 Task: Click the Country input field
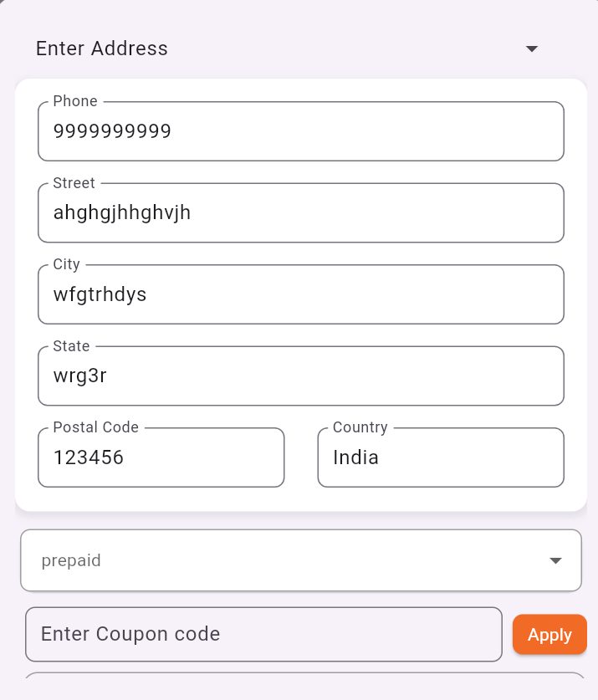tap(441, 457)
